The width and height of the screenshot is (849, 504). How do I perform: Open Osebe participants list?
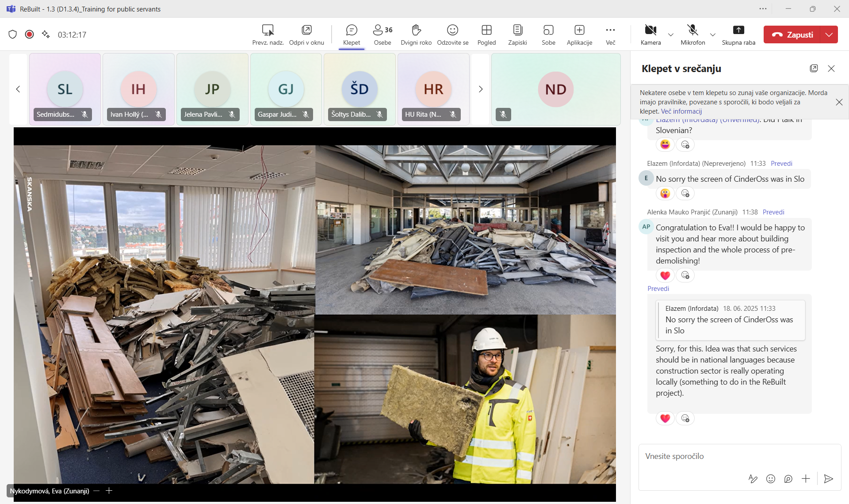click(382, 34)
